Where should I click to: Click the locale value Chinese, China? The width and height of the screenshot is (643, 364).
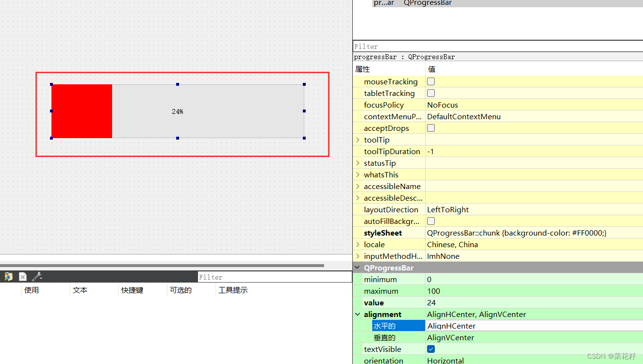coord(452,244)
